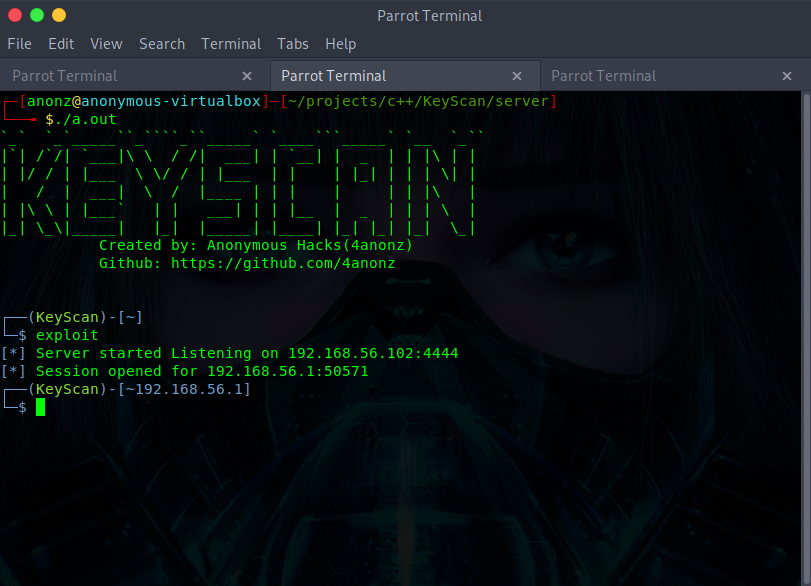Click the 'Parrot Terminal' window title

430,16
